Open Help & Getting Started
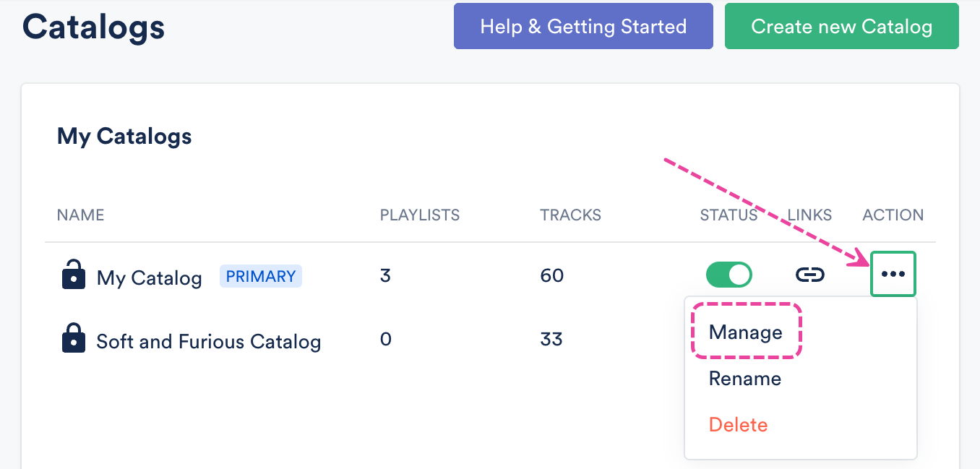Image resolution: width=980 pixels, height=469 pixels. (x=583, y=27)
